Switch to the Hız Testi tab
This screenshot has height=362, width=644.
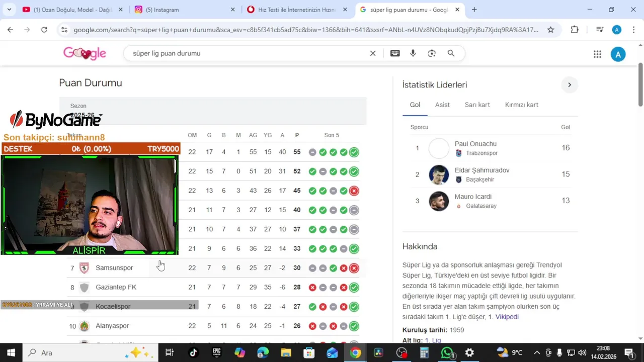tap(297, 10)
